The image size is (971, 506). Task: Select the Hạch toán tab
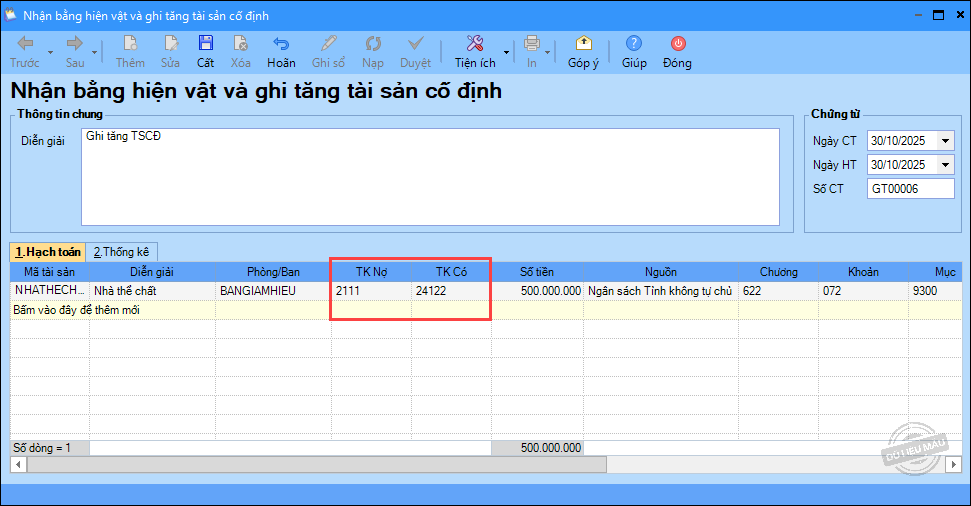(47, 252)
